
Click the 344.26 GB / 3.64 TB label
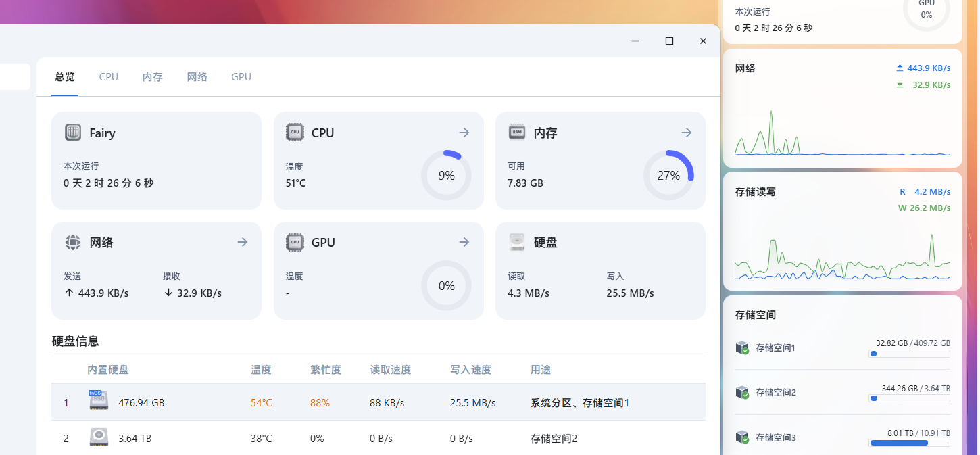tap(916, 388)
